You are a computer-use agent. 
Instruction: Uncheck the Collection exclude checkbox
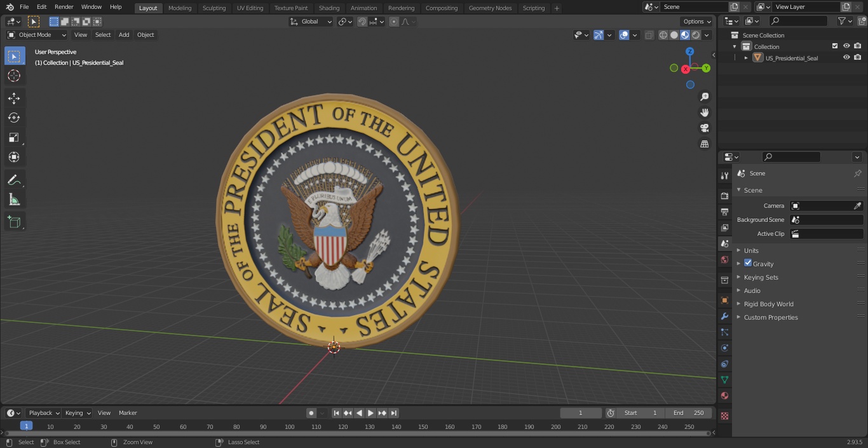(835, 46)
